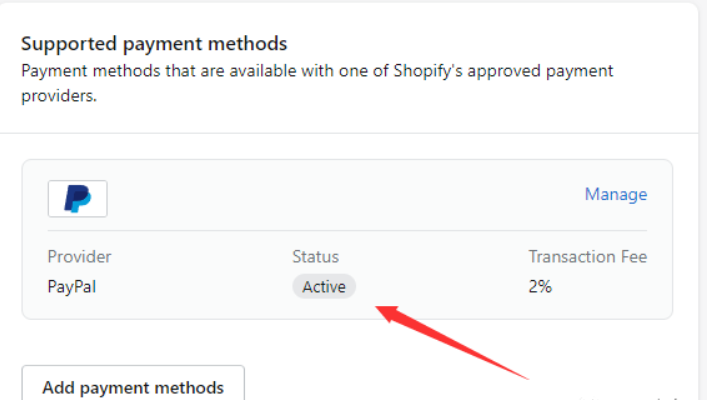Click the Transaction Fee column label

(587, 257)
